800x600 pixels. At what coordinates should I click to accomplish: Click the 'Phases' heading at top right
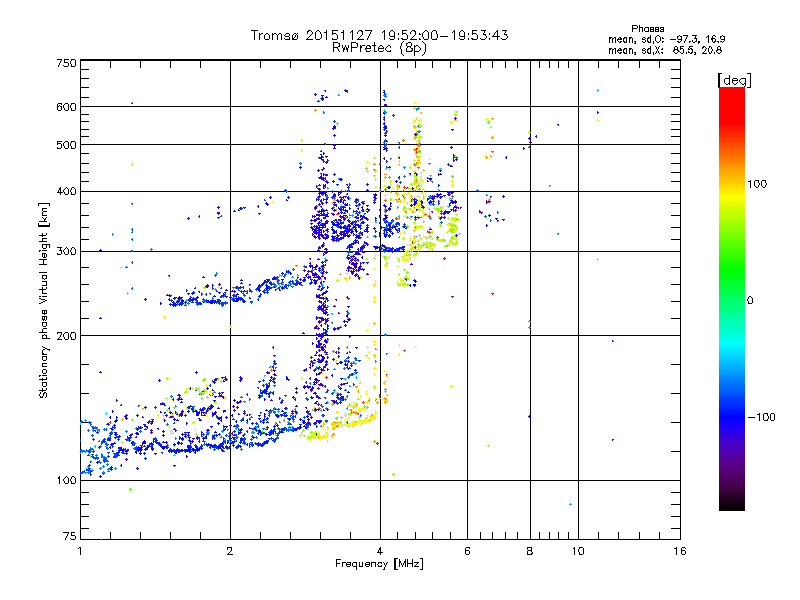pyautogui.click(x=647, y=29)
